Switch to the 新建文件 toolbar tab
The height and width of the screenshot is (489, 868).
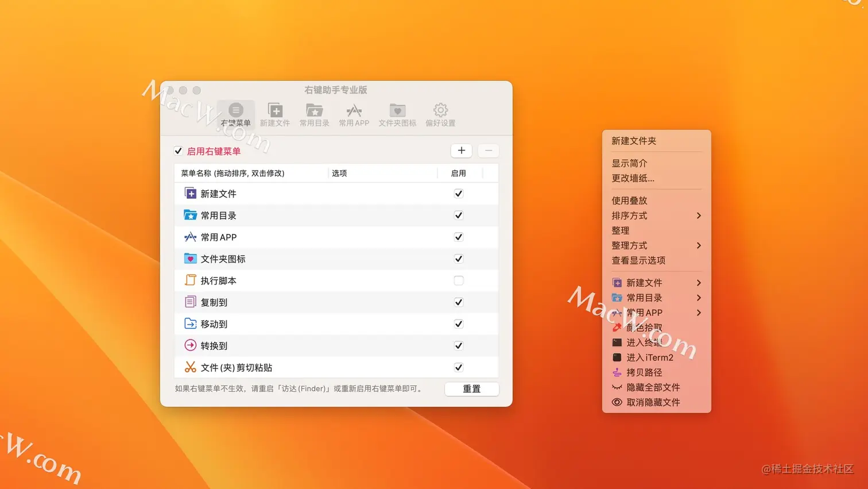[x=275, y=114]
